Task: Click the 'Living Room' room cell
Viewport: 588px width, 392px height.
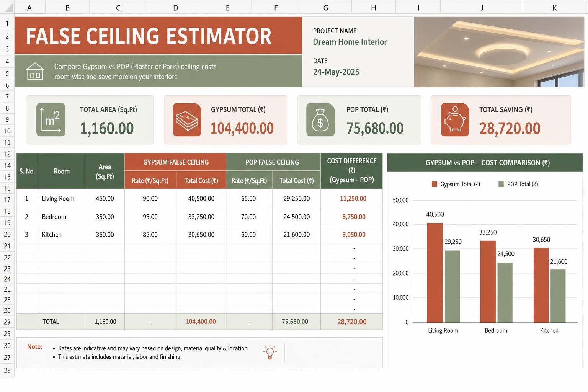Action: coord(61,198)
